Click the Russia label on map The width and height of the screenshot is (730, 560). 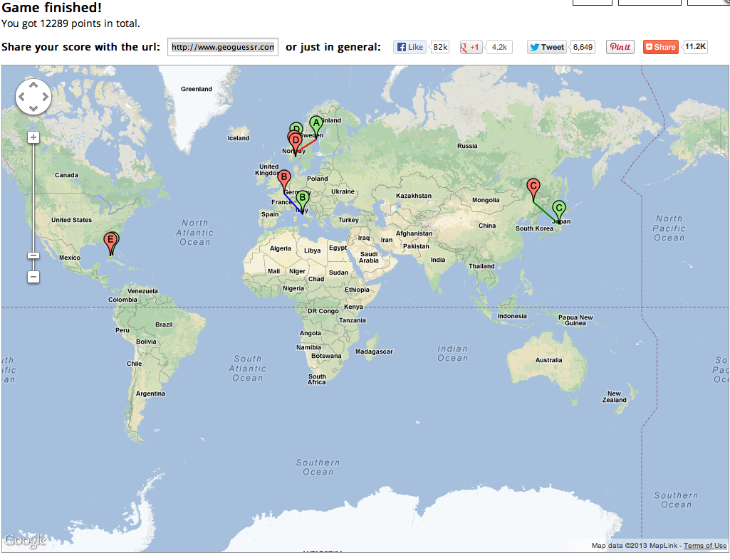pyautogui.click(x=467, y=146)
